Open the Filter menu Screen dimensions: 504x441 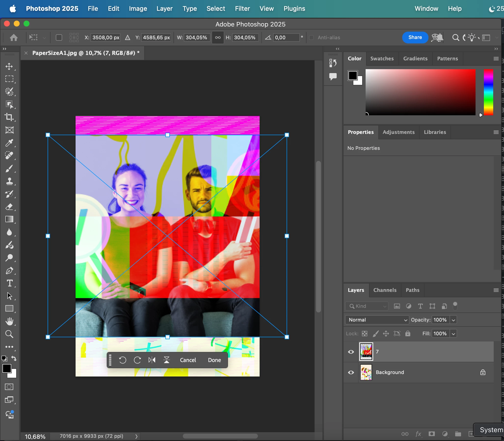tap(242, 9)
